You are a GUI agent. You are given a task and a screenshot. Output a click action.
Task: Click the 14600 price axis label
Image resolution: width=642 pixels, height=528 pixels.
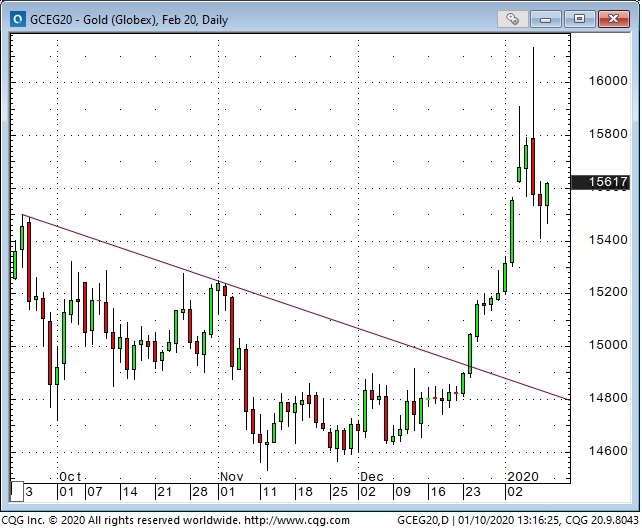(x=608, y=451)
